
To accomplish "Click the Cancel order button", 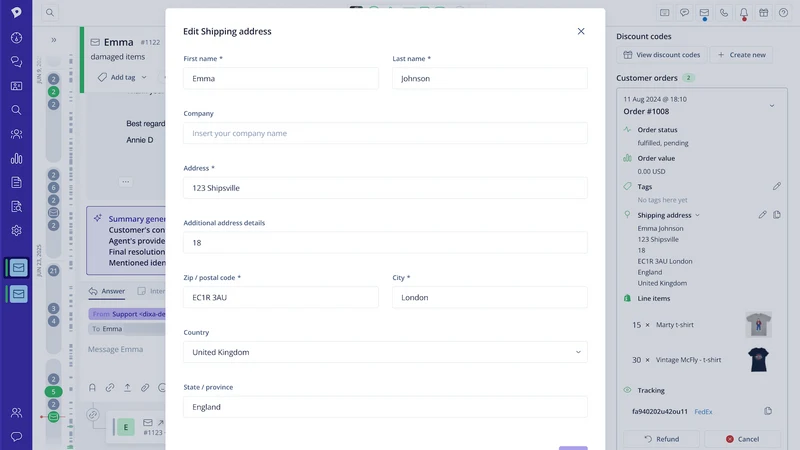I will pyautogui.click(x=742, y=439).
